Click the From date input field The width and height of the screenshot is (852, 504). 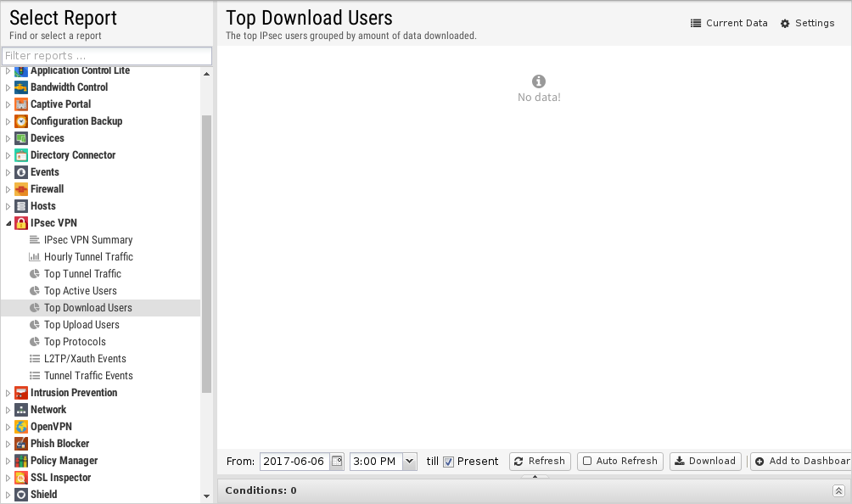point(294,461)
